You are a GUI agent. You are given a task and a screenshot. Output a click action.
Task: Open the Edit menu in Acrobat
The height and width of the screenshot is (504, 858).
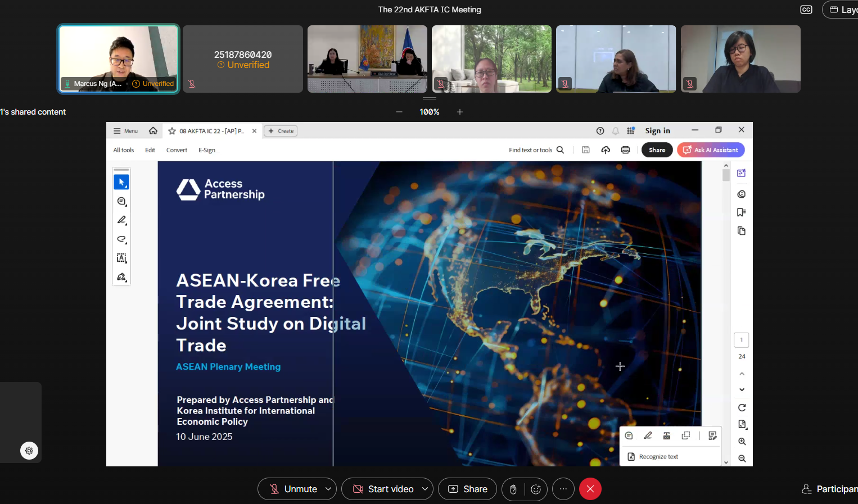pos(150,150)
